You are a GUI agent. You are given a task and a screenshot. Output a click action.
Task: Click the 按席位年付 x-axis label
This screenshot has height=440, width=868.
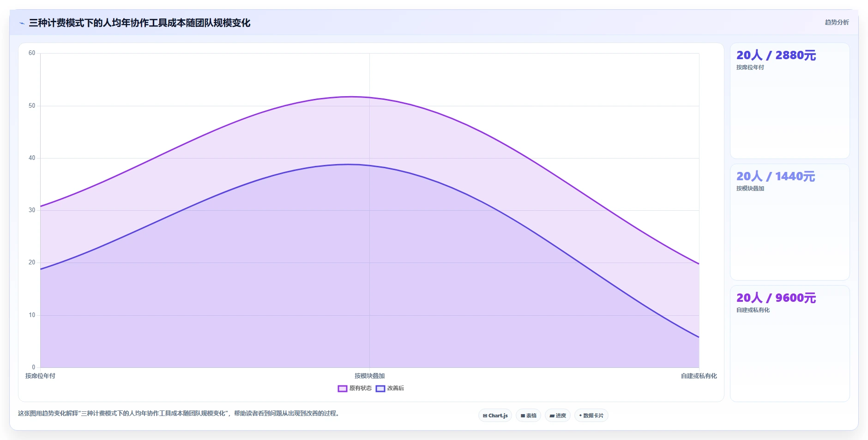(40, 376)
